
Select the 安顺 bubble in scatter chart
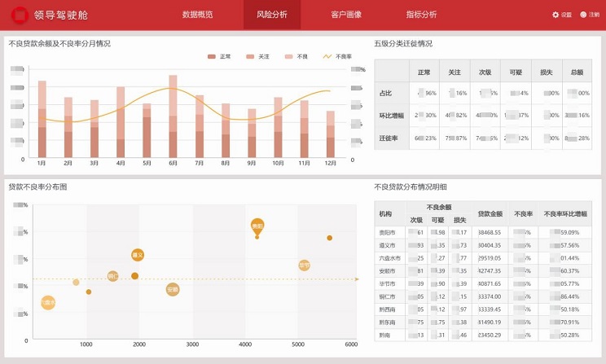click(172, 289)
